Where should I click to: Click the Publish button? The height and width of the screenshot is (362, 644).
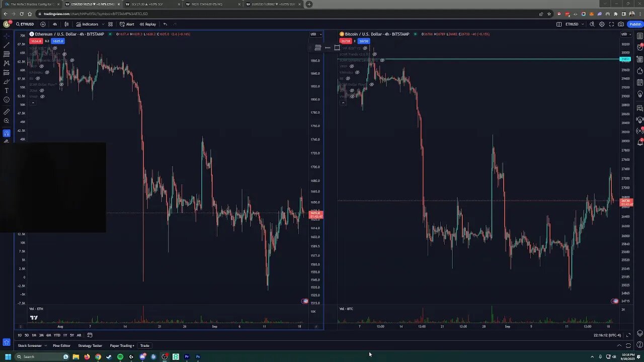(x=635, y=24)
